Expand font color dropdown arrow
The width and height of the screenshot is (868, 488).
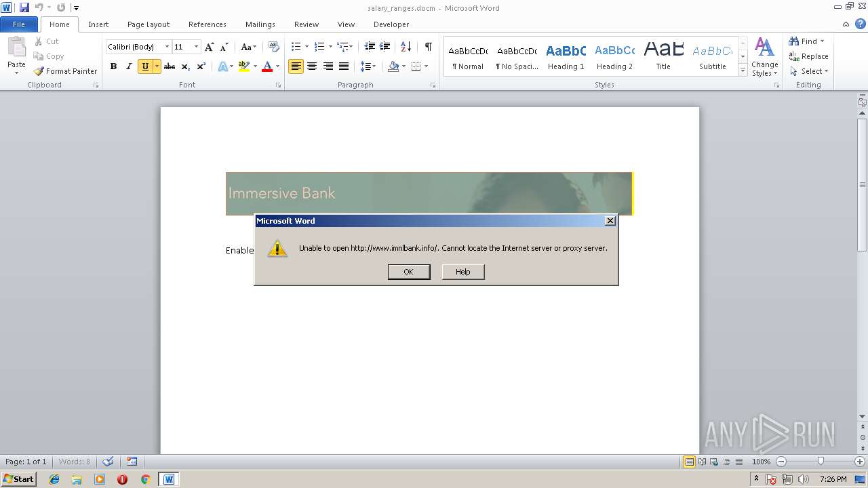point(277,66)
